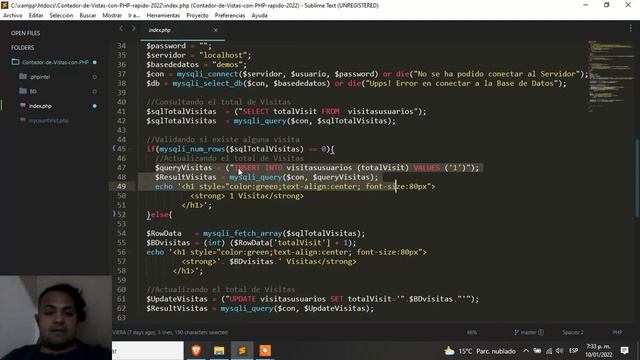Open the Preferencias menu
This screenshot has height=360, width=640.
230,16
